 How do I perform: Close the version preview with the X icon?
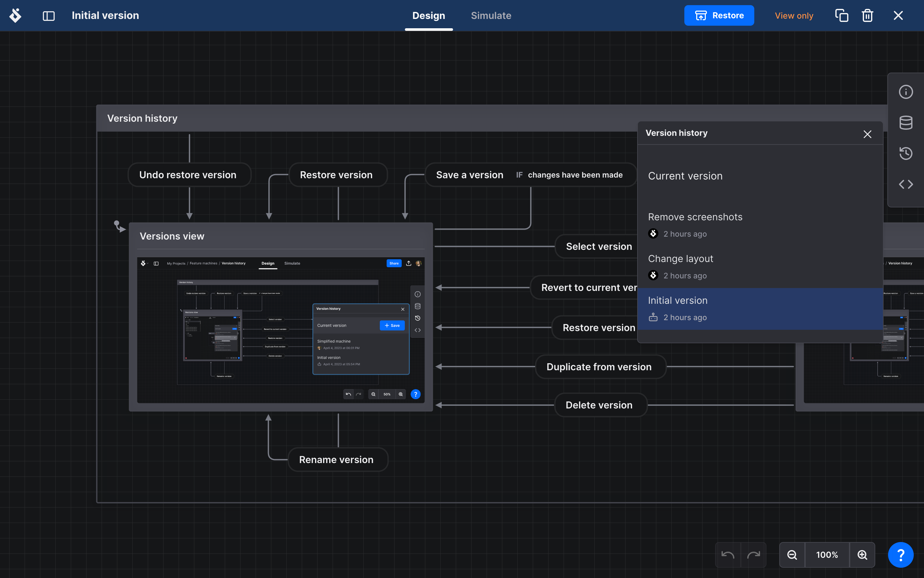[x=898, y=16]
